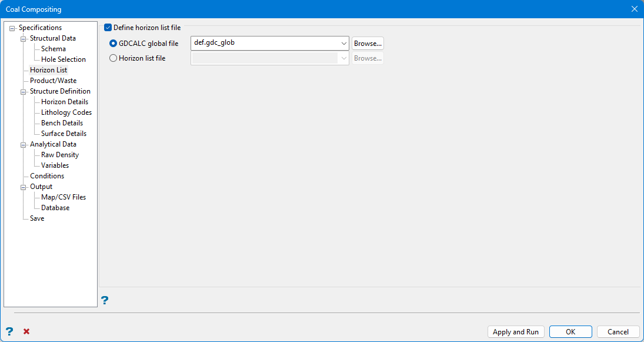Image resolution: width=644 pixels, height=342 pixels.
Task: Open Bench Details page
Action: (62, 123)
